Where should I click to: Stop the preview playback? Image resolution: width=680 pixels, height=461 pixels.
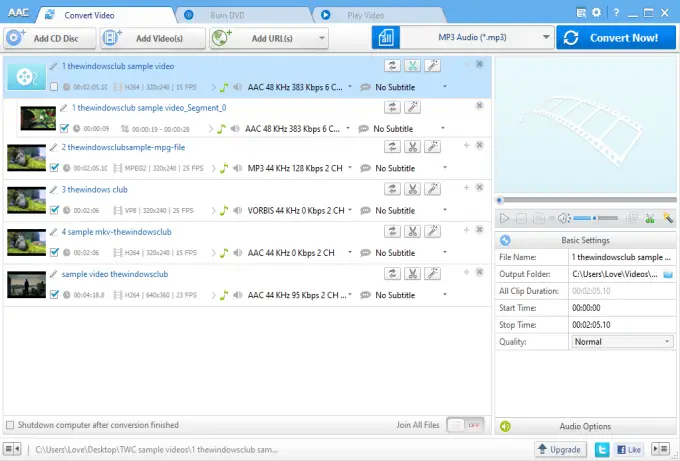coord(521,218)
